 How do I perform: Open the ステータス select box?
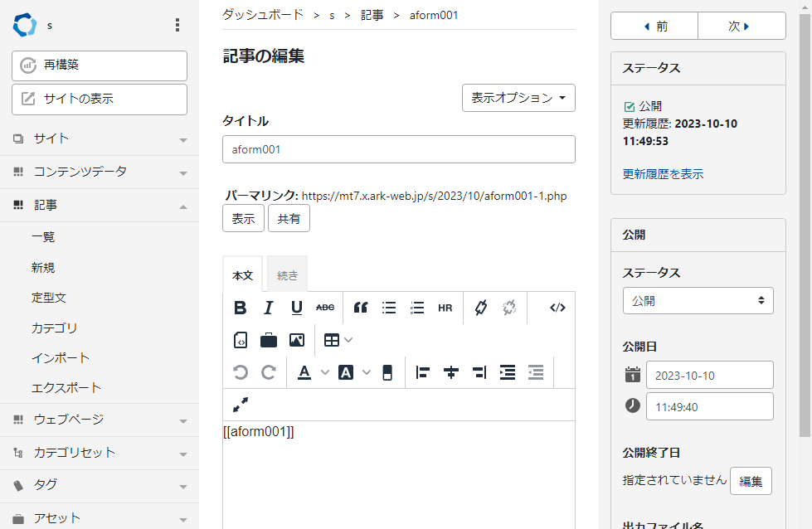[698, 301]
